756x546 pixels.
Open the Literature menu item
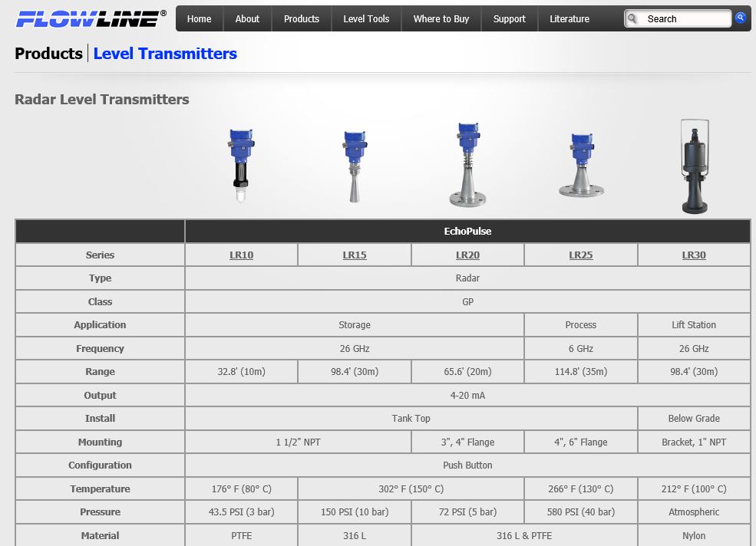click(569, 19)
